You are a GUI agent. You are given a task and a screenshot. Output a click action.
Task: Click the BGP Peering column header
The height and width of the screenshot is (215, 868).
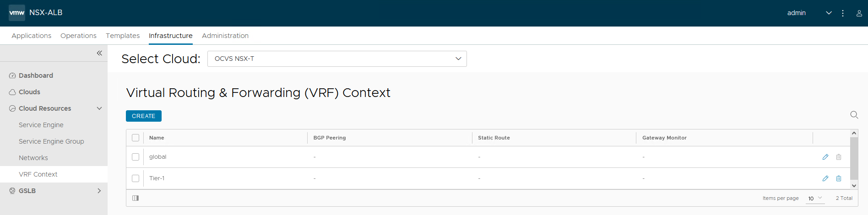pyautogui.click(x=330, y=138)
